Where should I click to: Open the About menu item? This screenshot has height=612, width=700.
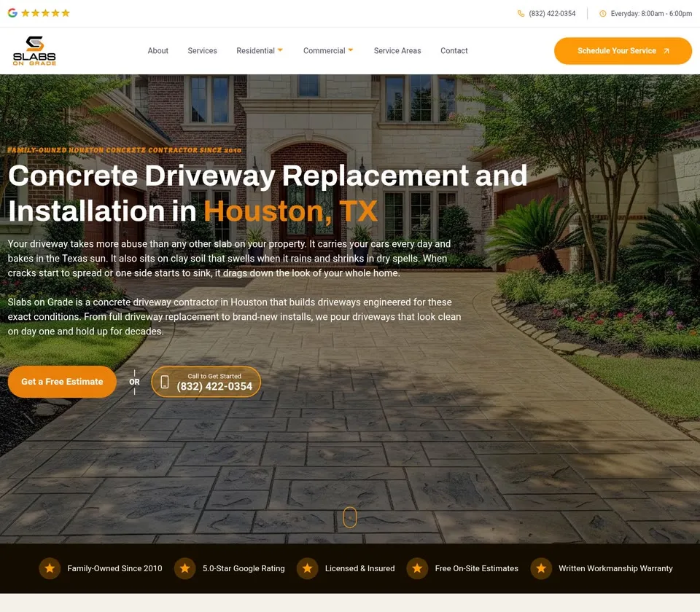tap(158, 51)
